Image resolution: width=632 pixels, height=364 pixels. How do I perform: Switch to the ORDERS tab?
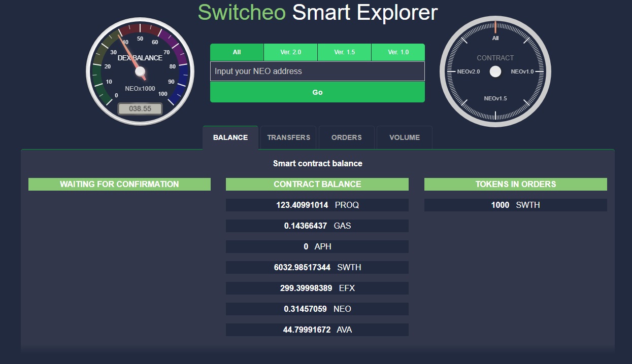click(347, 137)
